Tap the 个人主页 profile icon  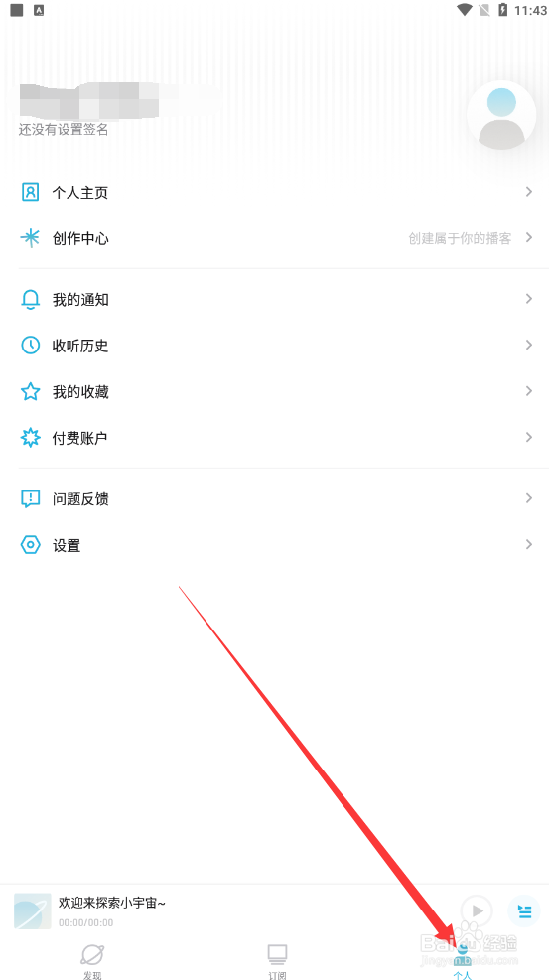tap(30, 192)
